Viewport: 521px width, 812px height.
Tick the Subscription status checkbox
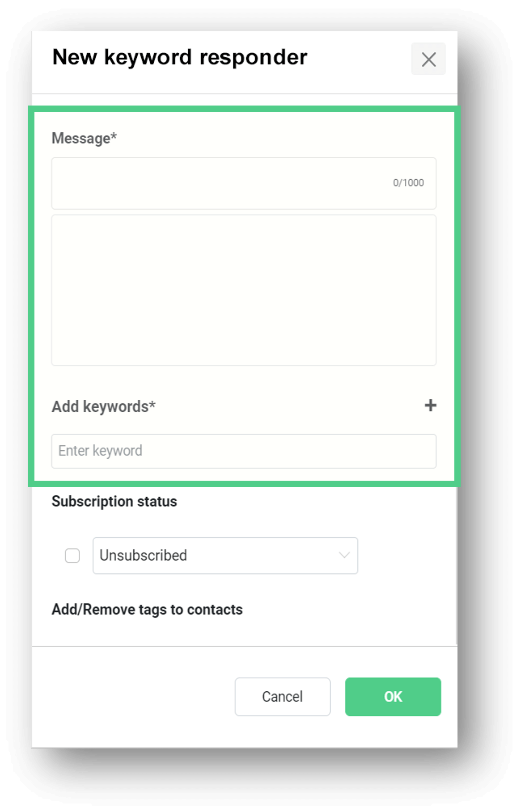[x=72, y=555]
